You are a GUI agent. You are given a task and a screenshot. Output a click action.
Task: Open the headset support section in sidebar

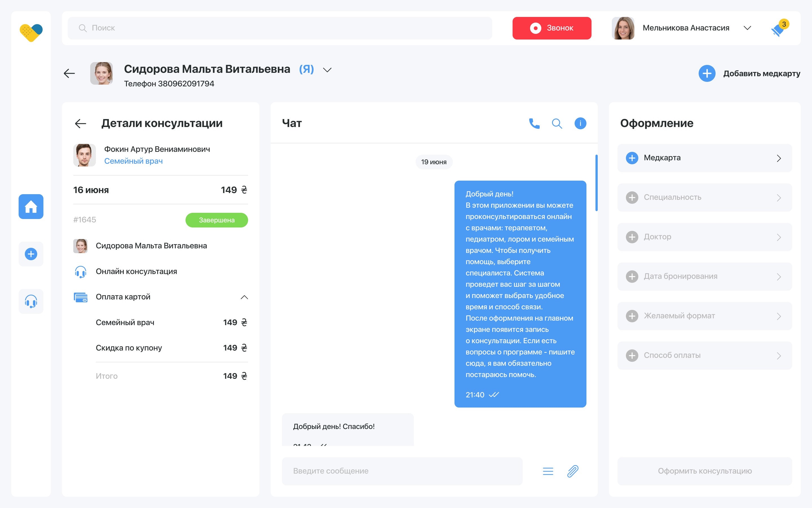click(31, 301)
